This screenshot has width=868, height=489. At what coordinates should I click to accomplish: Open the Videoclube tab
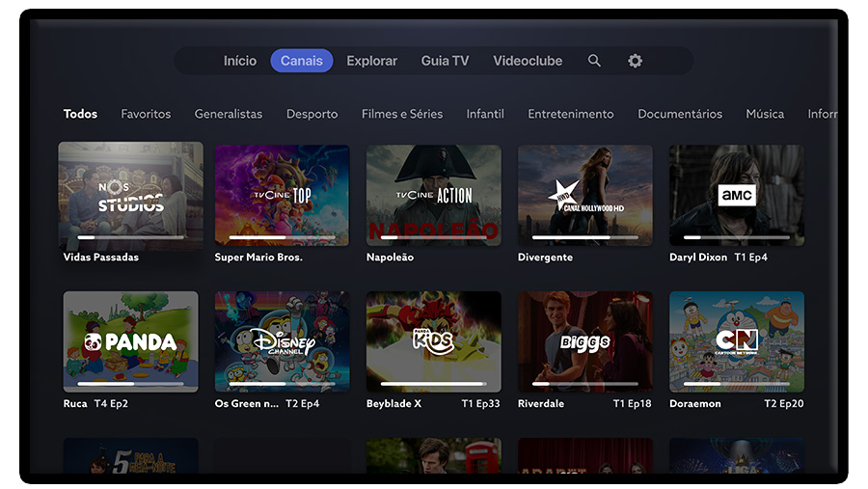(x=528, y=61)
